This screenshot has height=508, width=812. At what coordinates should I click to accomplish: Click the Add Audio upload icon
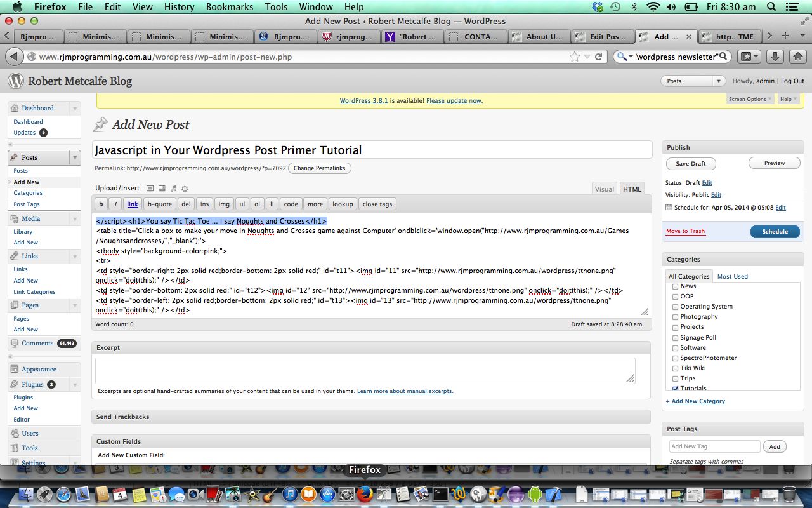(x=173, y=189)
